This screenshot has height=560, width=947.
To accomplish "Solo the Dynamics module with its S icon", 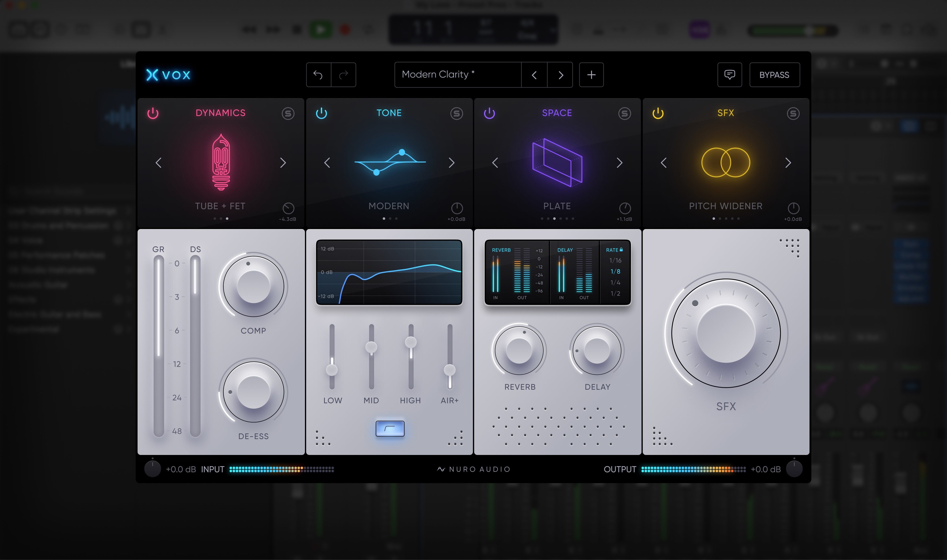I will tap(288, 113).
